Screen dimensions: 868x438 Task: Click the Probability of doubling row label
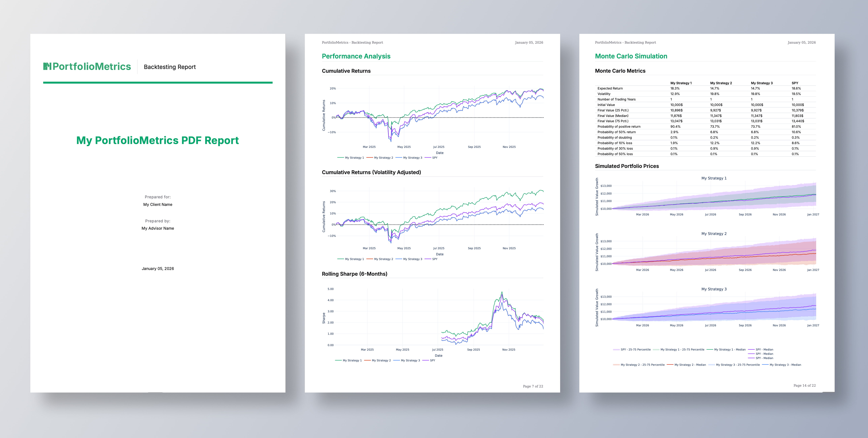[x=614, y=137]
